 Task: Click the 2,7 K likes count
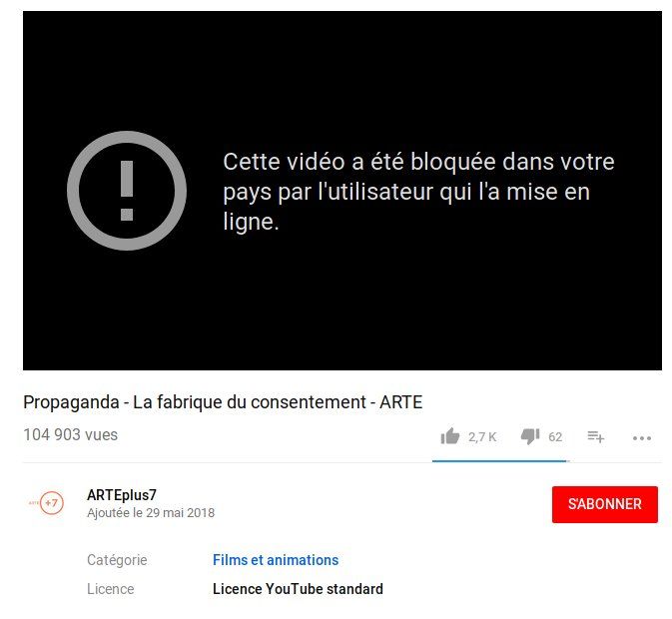pos(482,437)
